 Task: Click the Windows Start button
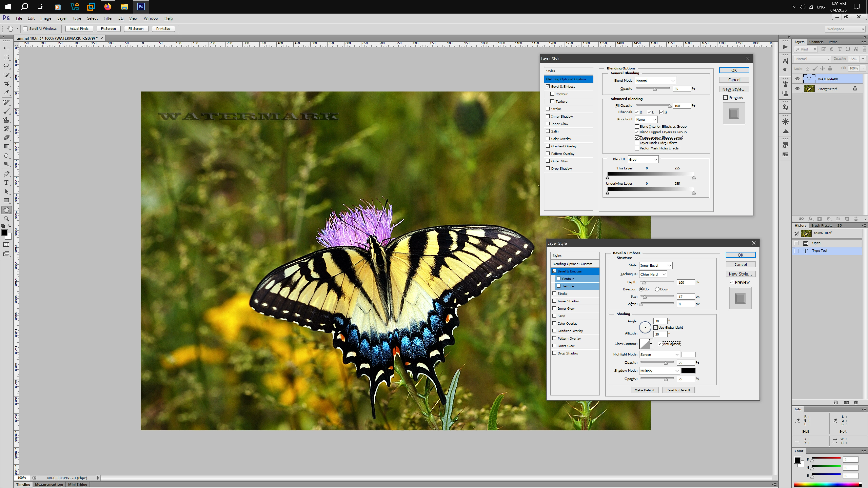point(8,7)
